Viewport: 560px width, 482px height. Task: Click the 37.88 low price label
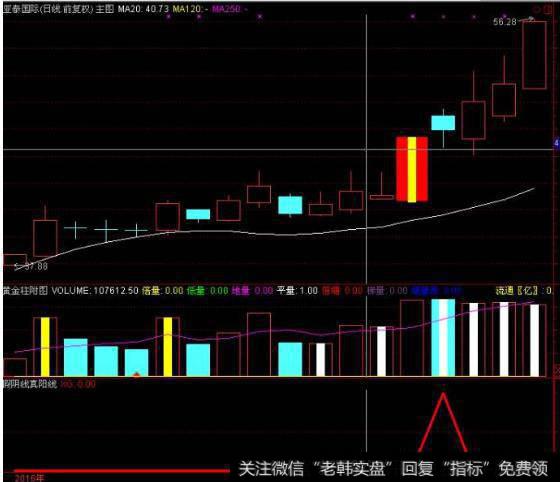(34, 266)
